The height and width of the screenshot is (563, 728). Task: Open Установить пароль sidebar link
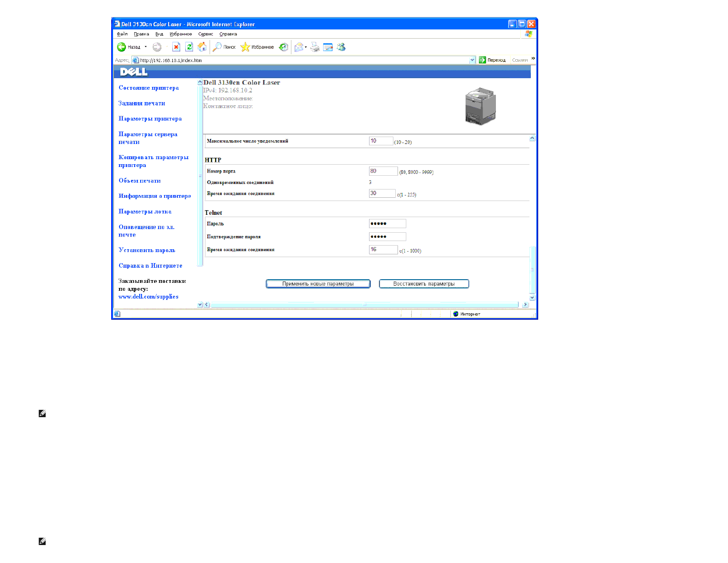[147, 250]
